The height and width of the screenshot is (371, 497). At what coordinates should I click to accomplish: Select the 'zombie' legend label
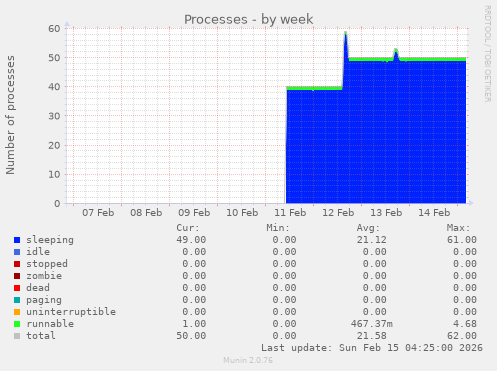(44, 276)
